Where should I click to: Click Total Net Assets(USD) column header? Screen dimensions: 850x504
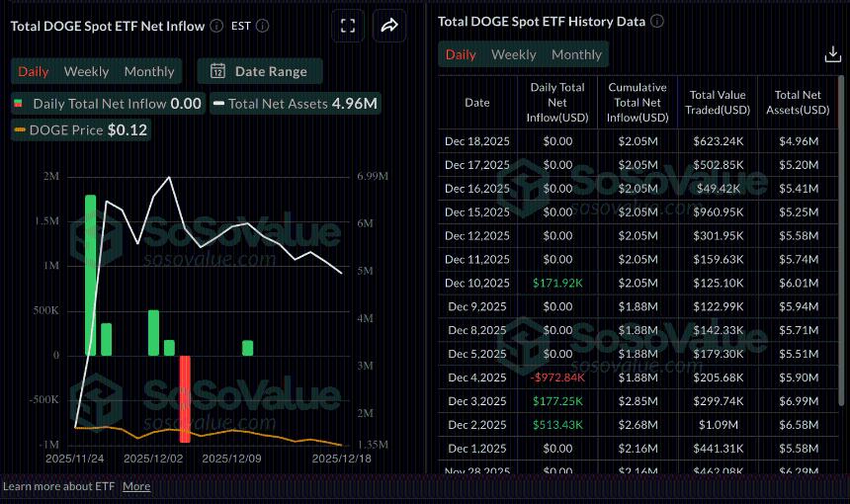pos(798,103)
